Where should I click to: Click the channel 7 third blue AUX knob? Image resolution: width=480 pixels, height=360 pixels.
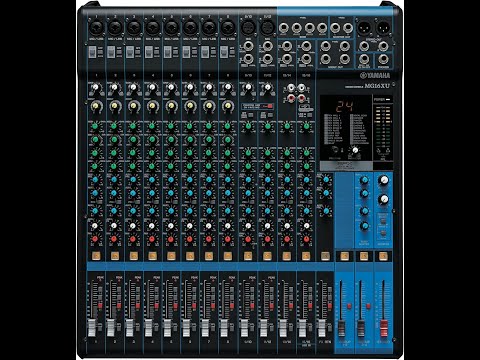[209, 211]
